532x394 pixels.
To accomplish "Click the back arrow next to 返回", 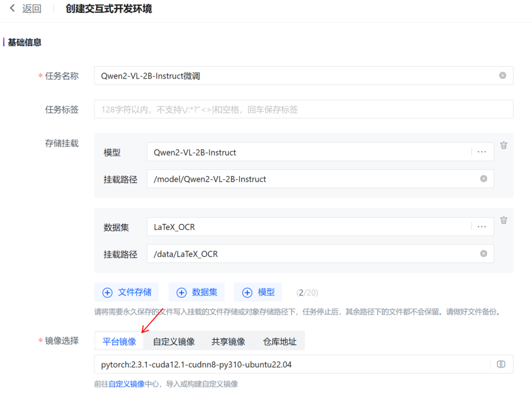I will 12,8.
